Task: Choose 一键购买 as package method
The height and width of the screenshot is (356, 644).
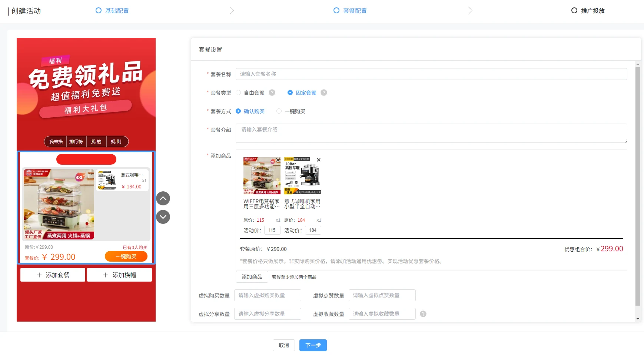Action: point(279,111)
